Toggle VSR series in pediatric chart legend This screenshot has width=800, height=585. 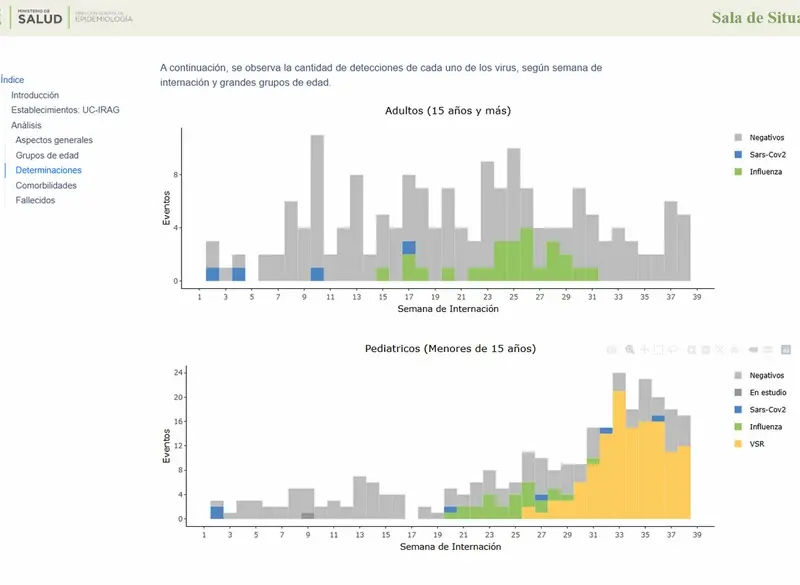click(760, 442)
